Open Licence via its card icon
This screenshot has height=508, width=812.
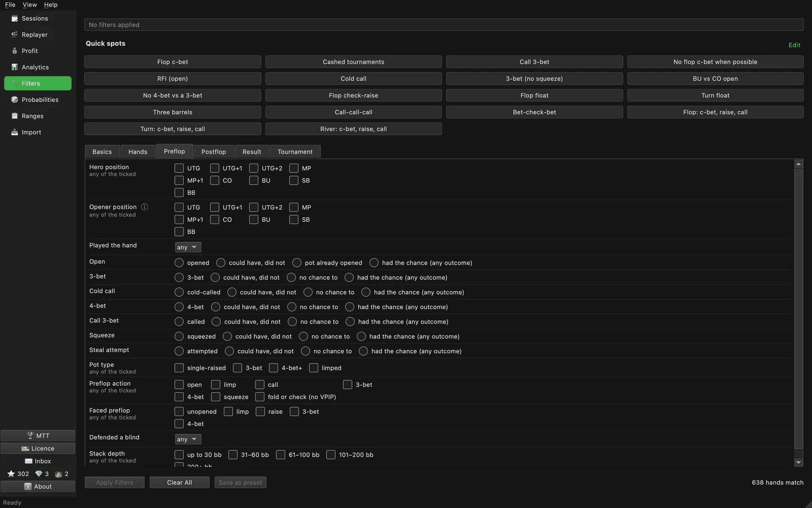(x=25, y=448)
